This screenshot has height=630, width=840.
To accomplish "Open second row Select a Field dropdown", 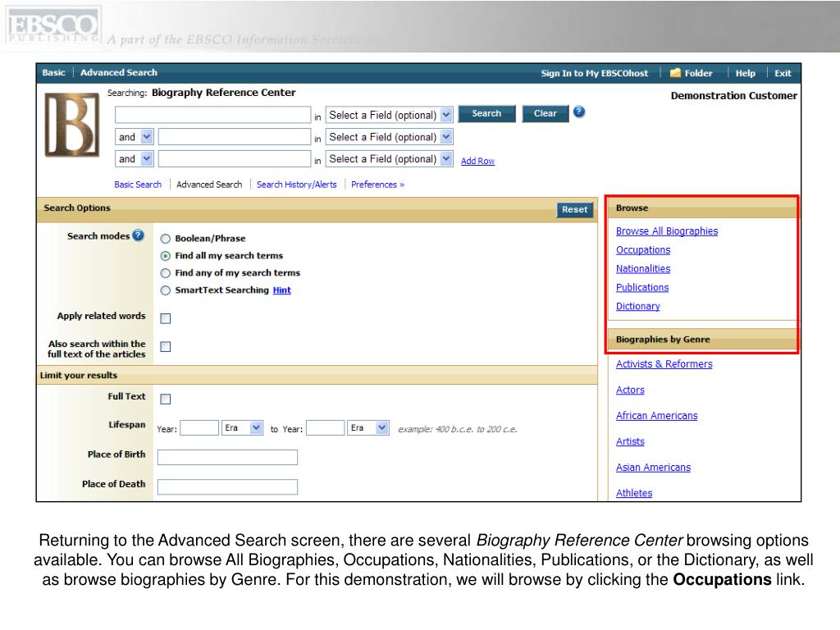I will [390, 137].
